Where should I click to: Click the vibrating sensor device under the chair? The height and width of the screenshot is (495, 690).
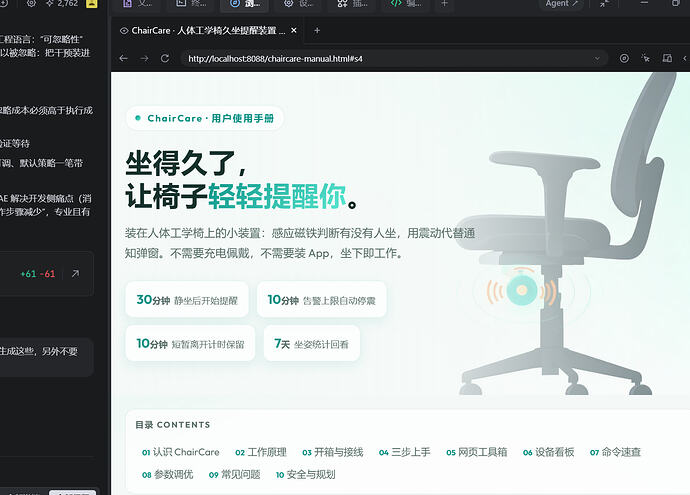(x=521, y=290)
